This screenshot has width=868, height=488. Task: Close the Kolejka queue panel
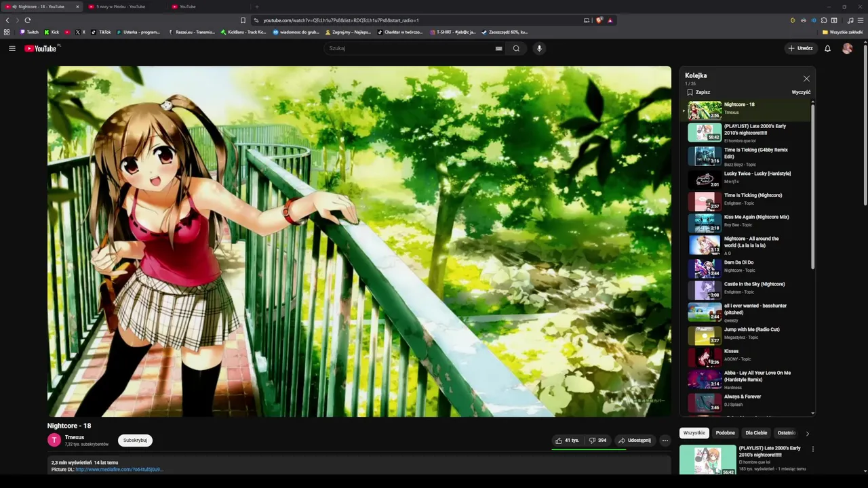coord(806,79)
